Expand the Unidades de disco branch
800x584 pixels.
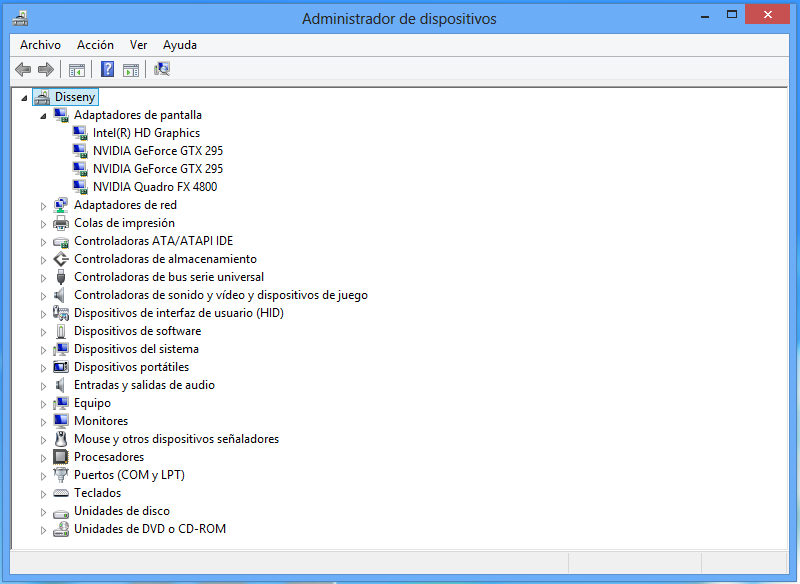click(x=43, y=512)
